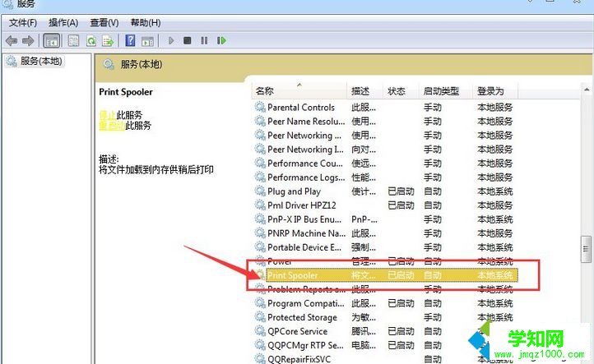Click the gear icon beside Pml Driver HPZ12
Viewport: 594px width, 364px height.
pos(260,205)
